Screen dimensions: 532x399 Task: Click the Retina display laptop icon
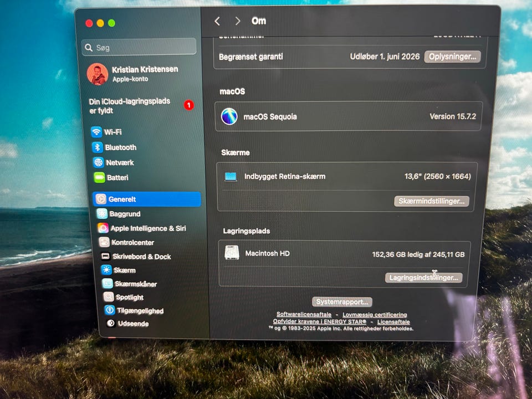tap(231, 176)
